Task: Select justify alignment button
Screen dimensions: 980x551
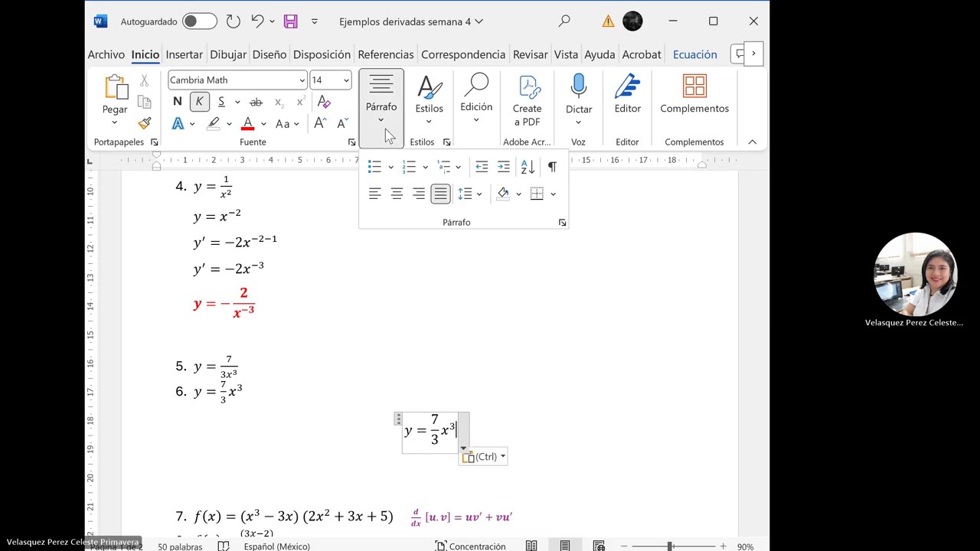Action: [440, 194]
